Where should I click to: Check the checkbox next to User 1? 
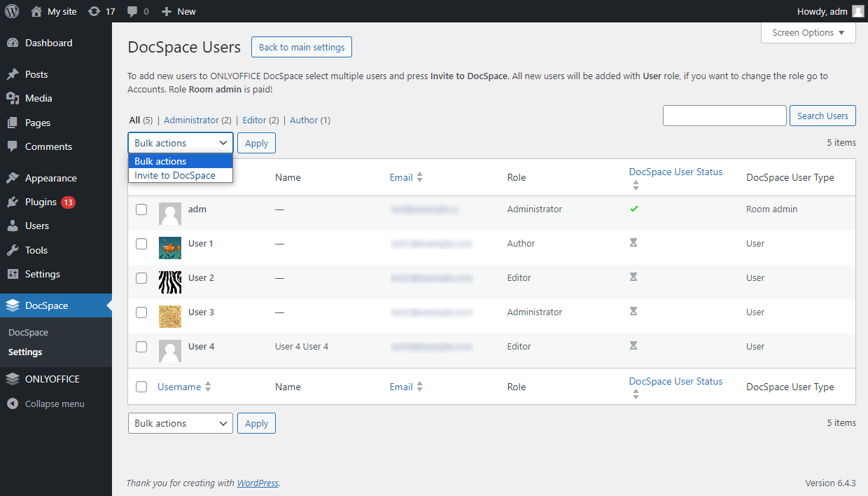[141, 243]
